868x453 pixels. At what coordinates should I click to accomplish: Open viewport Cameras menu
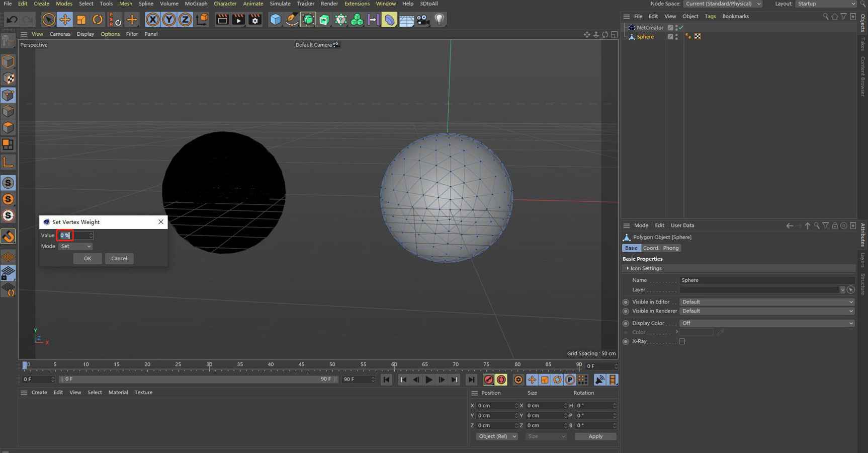(60, 34)
